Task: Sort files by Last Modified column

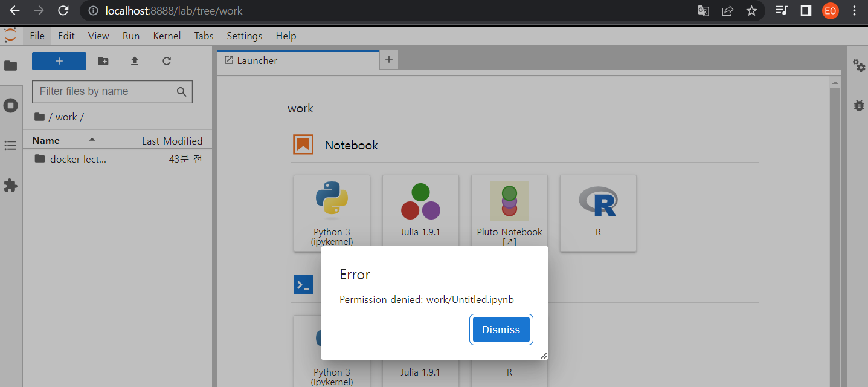Action: pyautogui.click(x=161, y=140)
